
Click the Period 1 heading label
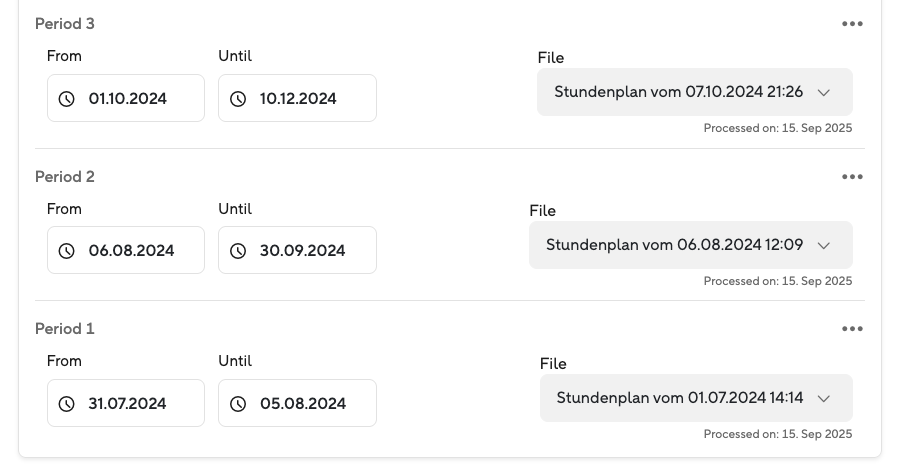click(65, 329)
